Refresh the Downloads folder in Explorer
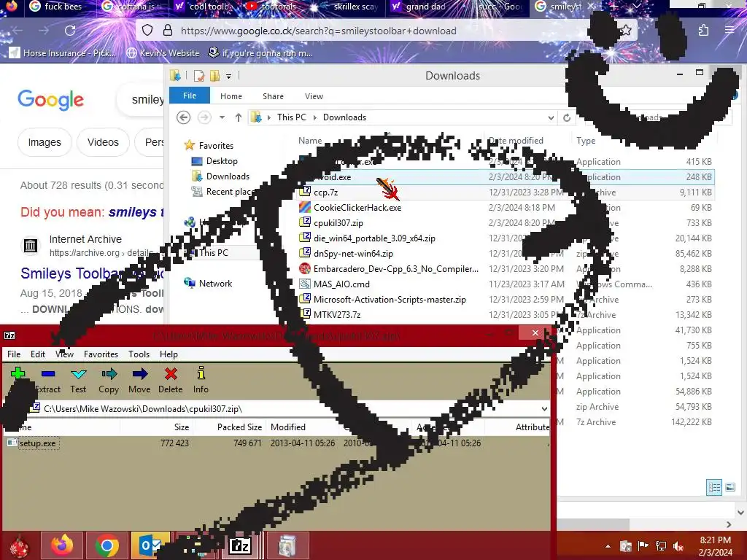Viewport: 747px width, 560px height. 566,117
